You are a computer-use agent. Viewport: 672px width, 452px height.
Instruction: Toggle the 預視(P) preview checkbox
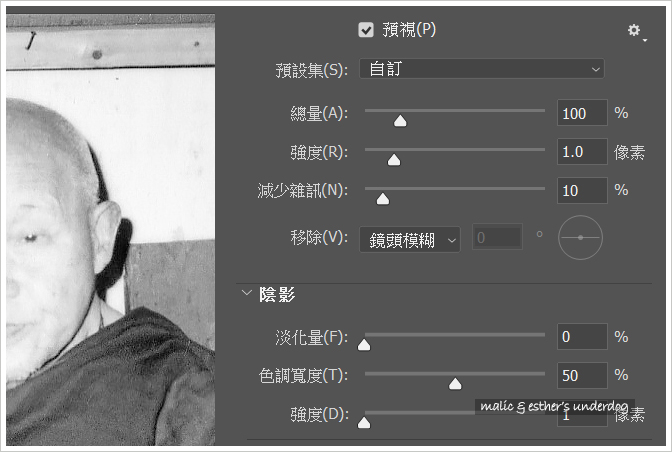click(366, 30)
